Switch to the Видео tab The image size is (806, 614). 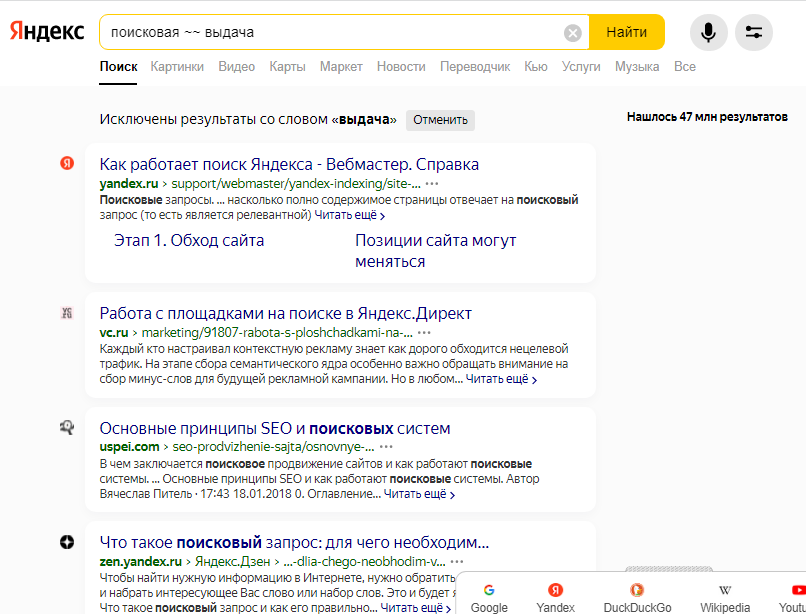coord(236,67)
